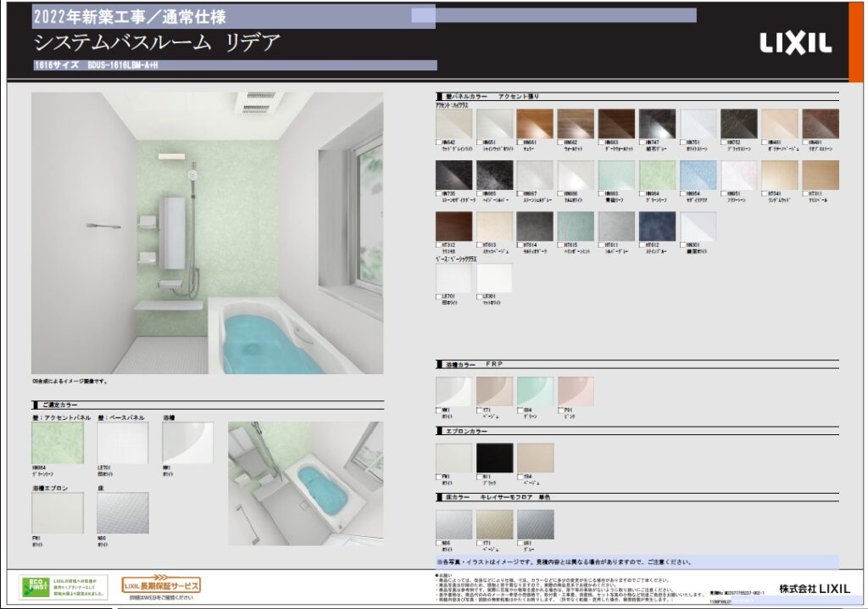Click the システムバスルーム リデア title
This screenshot has height=609, width=868.
click(157, 43)
